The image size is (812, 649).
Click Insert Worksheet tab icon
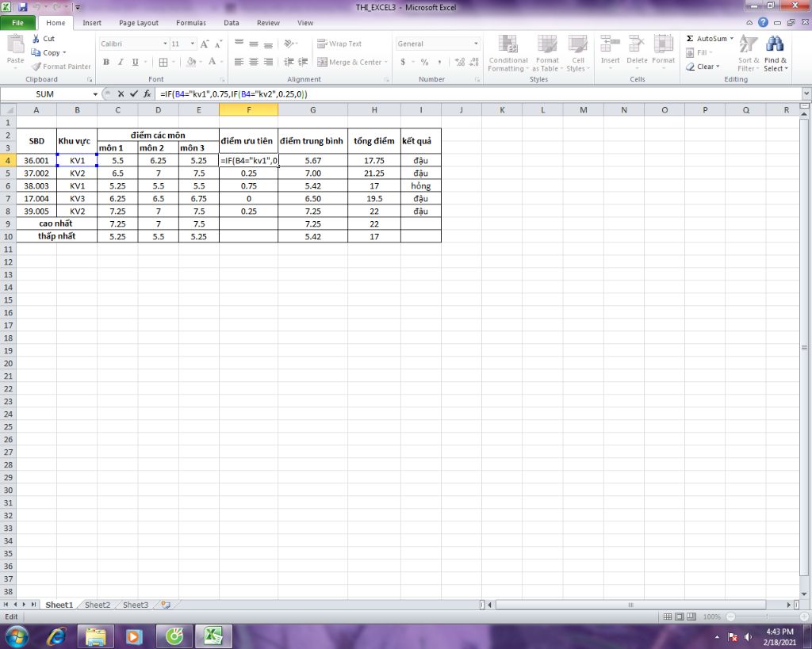(166, 605)
